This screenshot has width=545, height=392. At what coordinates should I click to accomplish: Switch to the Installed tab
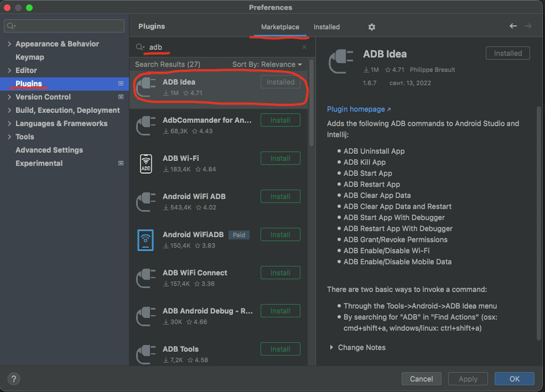(327, 27)
